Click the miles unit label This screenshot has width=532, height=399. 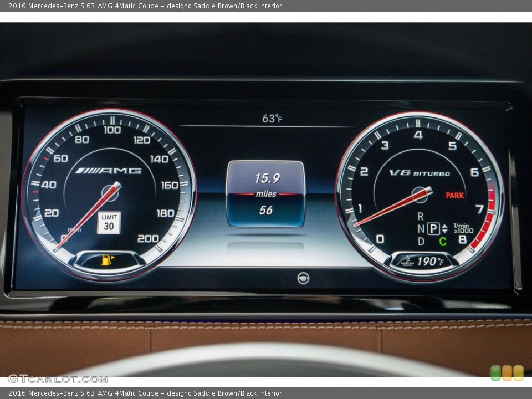click(x=266, y=194)
